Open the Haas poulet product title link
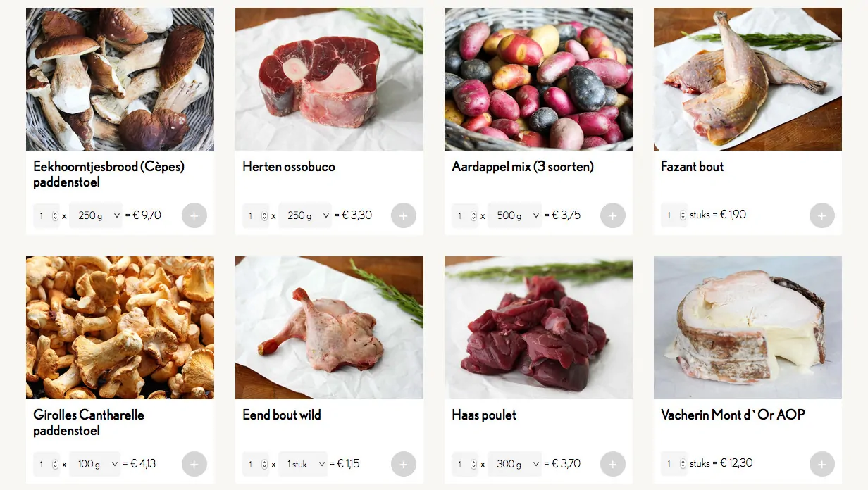Screen dimensions: 868x490 (484, 415)
